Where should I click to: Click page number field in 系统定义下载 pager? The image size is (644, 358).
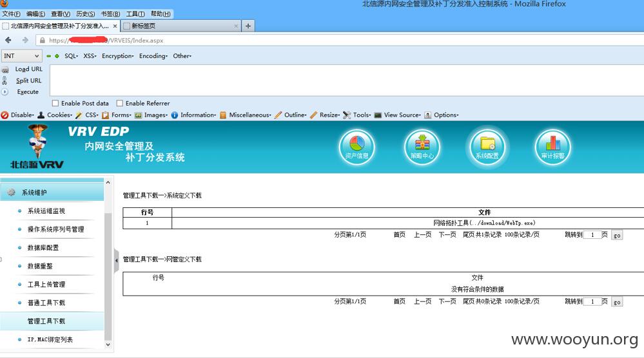pyautogui.click(x=592, y=235)
